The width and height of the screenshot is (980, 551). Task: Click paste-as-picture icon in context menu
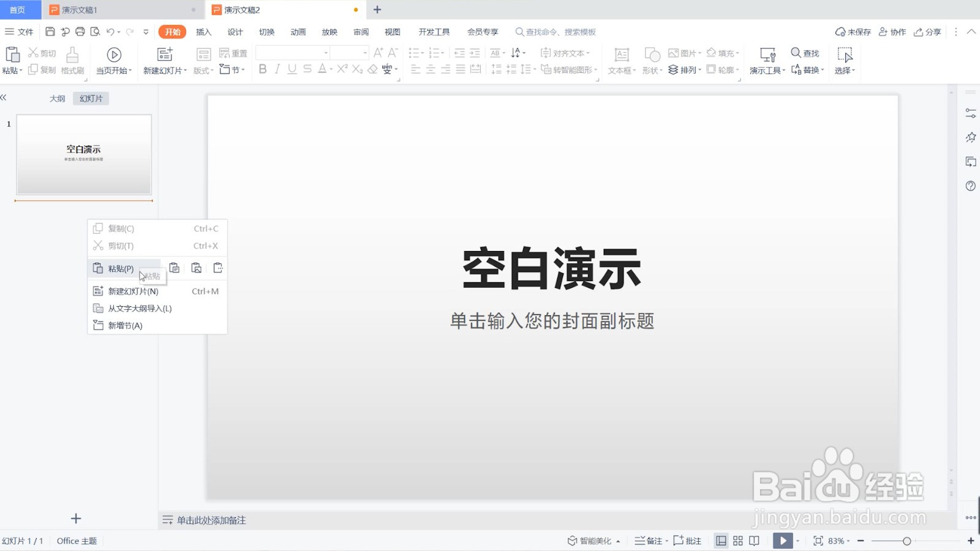196,268
